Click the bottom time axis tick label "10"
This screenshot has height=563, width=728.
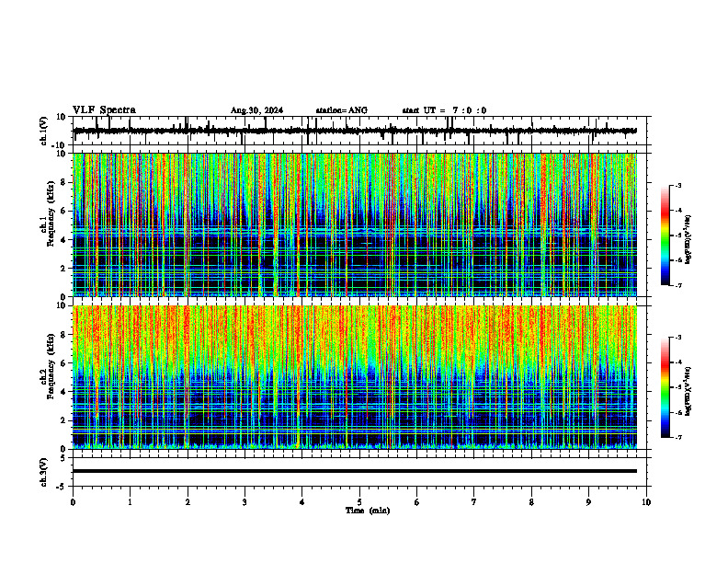pos(646,502)
